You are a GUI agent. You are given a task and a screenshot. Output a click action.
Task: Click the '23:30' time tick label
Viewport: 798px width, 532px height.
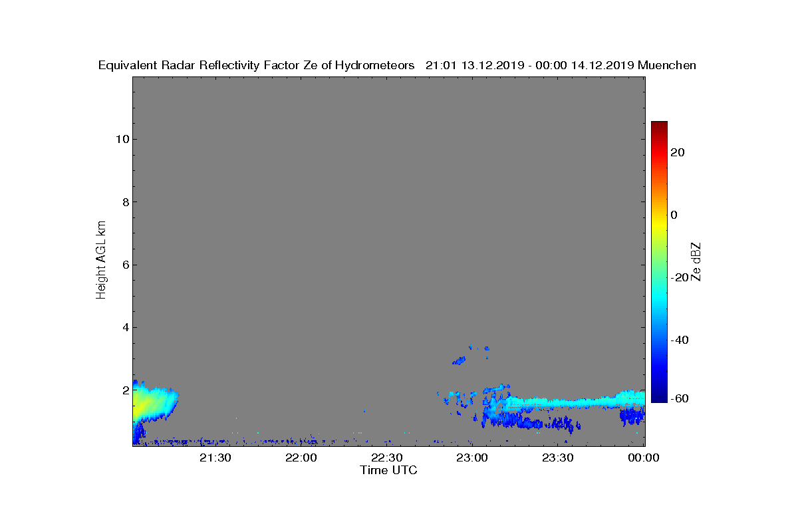tap(559, 458)
